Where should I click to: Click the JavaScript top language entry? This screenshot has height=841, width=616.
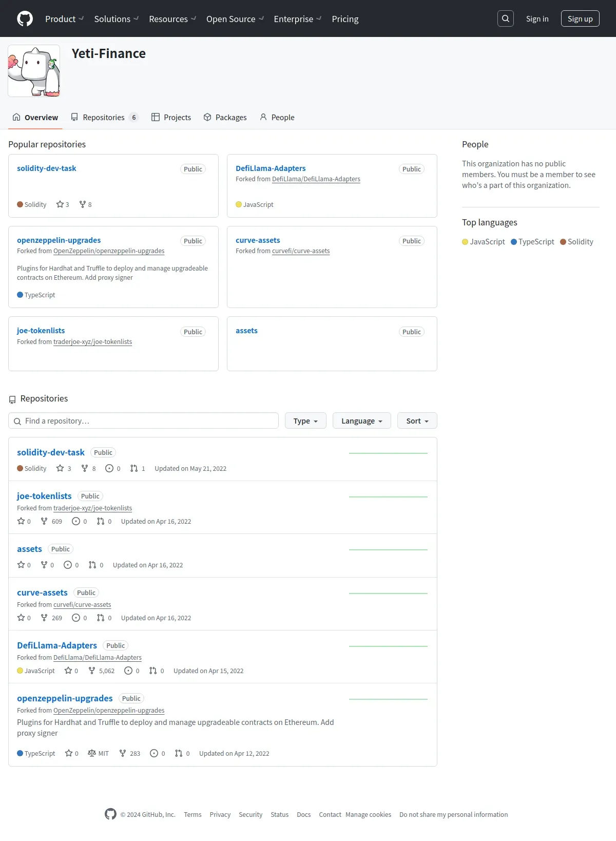click(x=484, y=242)
